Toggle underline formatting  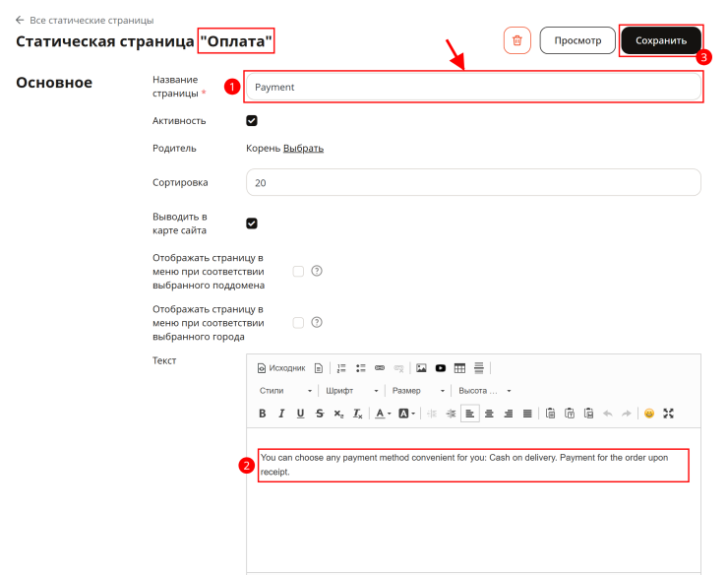tap(300, 414)
